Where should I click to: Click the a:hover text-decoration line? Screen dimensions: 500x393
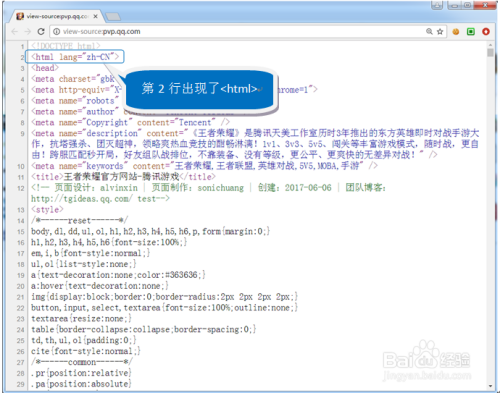100,286
